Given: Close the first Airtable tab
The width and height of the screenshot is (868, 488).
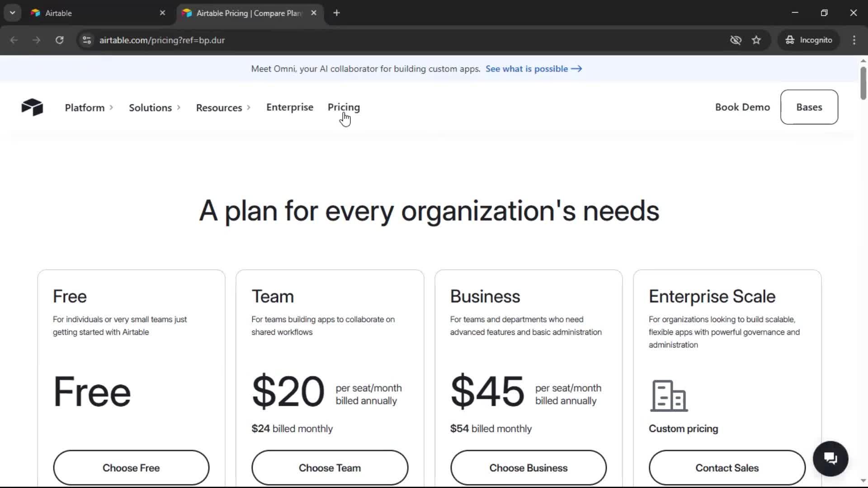Looking at the screenshot, I should (162, 13).
